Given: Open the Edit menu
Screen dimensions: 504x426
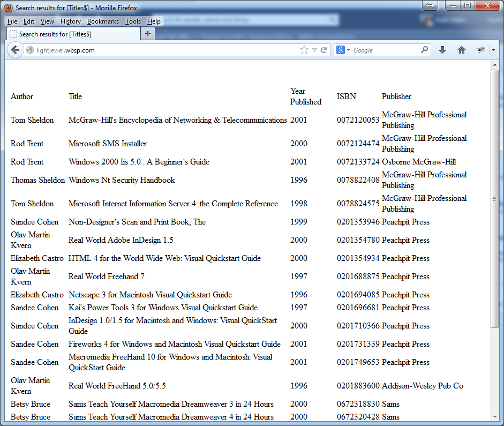Looking at the screenshot, I should [28, 21].
